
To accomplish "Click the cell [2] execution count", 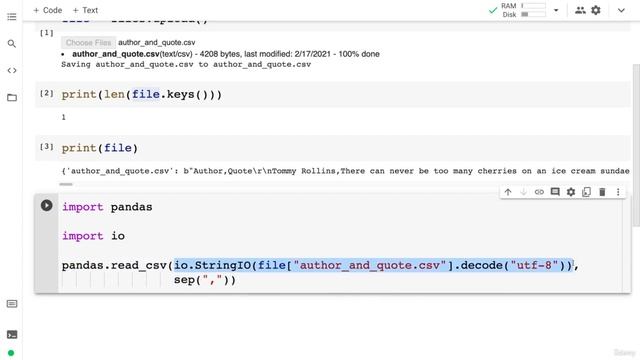I will (47, 93).
